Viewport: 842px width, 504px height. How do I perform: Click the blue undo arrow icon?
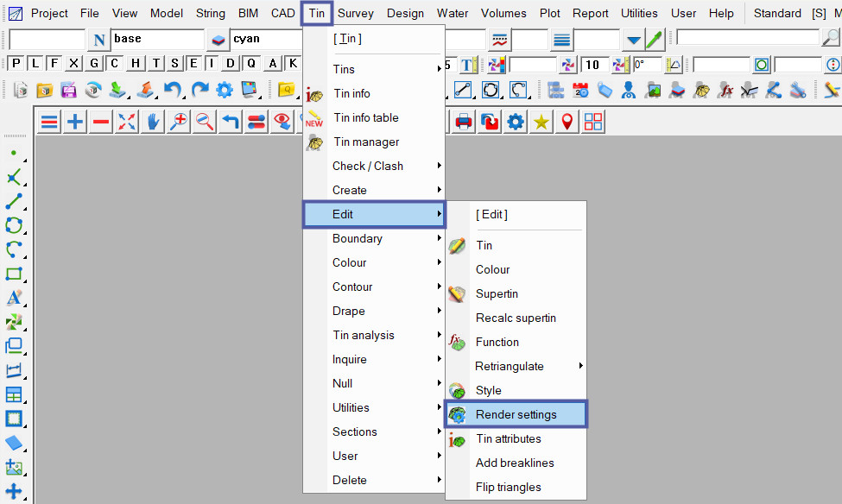point(173,90)
